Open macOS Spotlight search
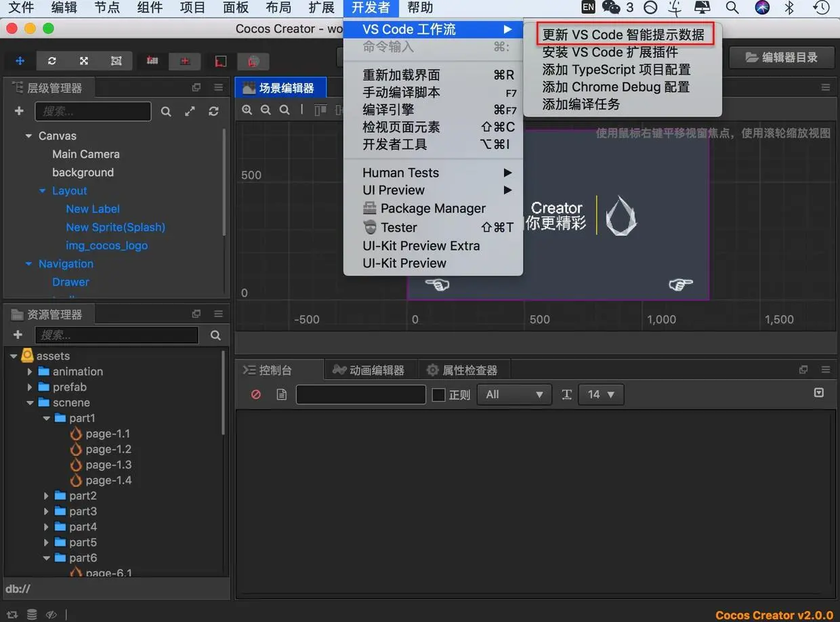The width and height of the screenshot is (840, 622). [x=732, y=8]
